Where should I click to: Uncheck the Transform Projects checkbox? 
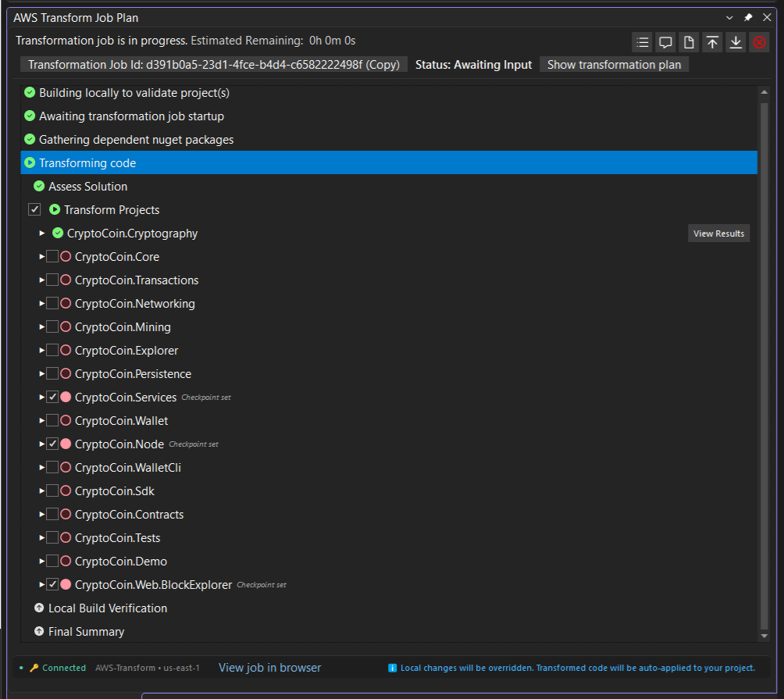pyautogui.click(x=34, y=209)
